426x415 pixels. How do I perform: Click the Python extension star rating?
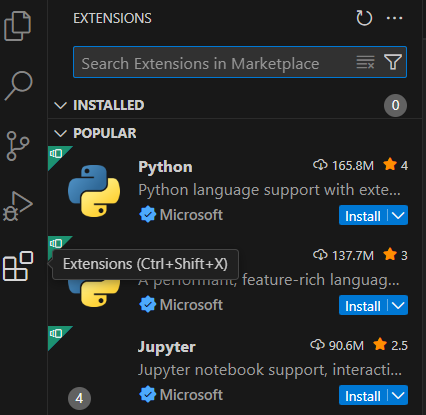395,165
